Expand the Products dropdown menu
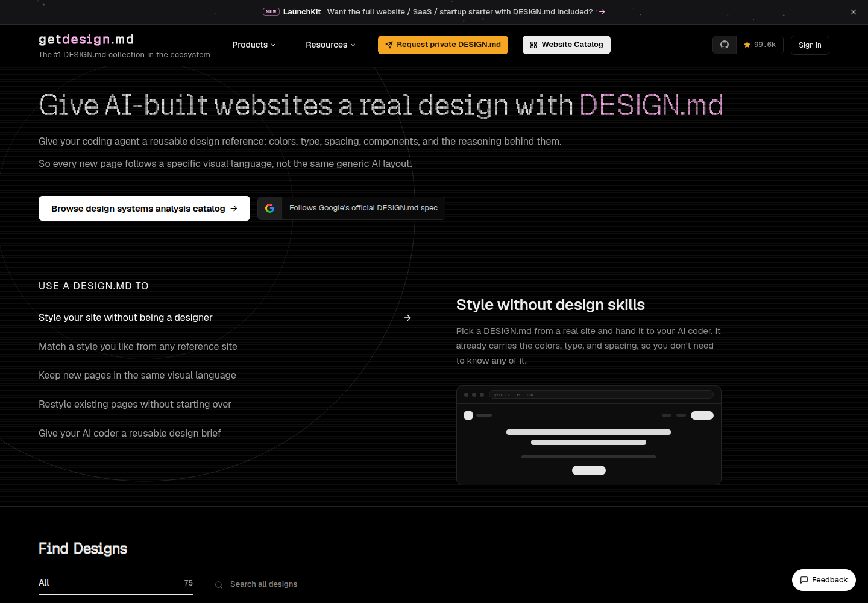The width and height of the screenshot is (868, 603). click(x=254, y=45)
